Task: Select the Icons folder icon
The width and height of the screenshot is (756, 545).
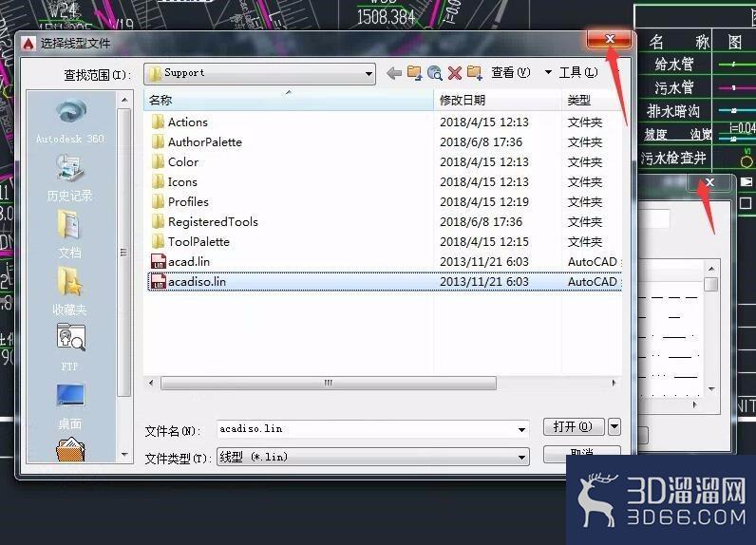Action: [159, 181]
